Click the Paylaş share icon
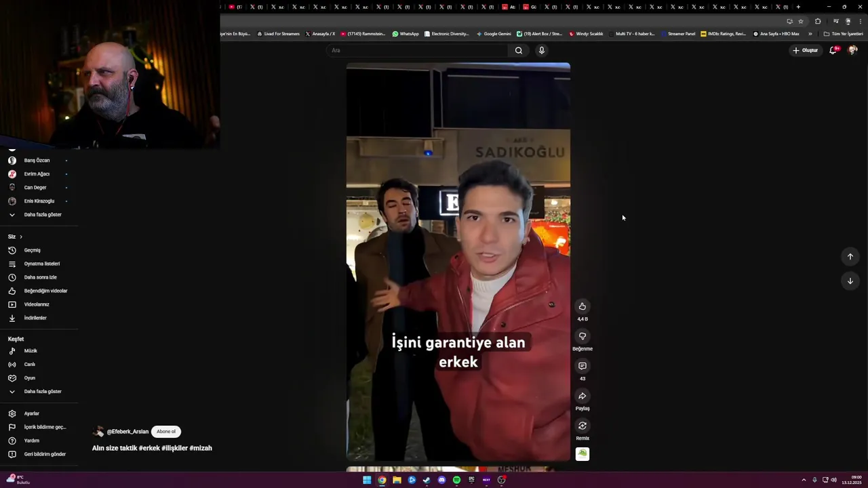Screen dimensions: 868x488 point(582,396)
